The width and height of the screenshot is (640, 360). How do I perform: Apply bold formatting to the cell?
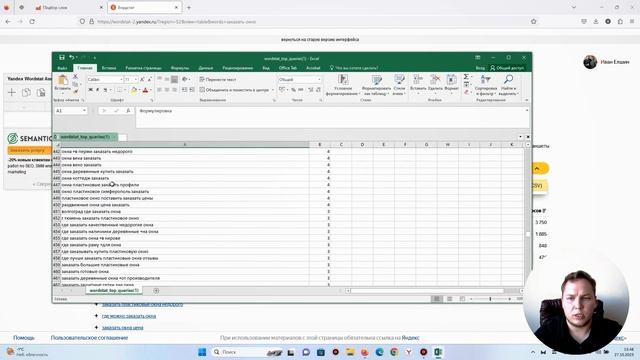(90, 90)
